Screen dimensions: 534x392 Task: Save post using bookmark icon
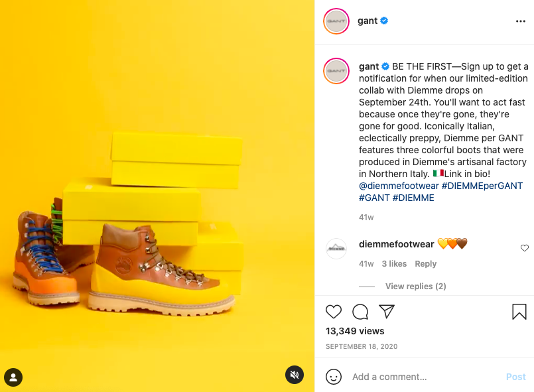click(519, 311)
